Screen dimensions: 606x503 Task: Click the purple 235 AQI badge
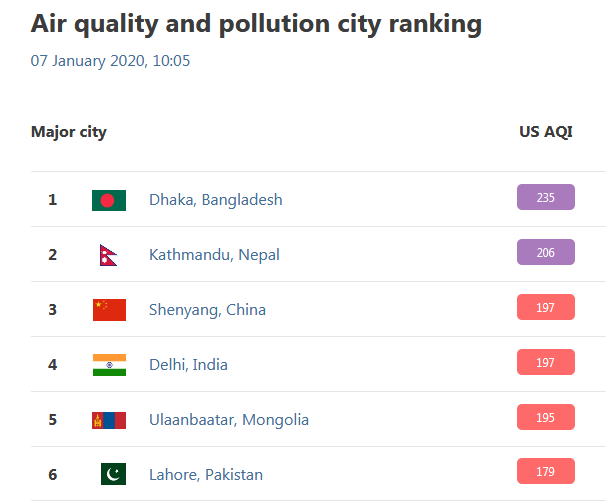pyautogui.click(x=545, y=198)
